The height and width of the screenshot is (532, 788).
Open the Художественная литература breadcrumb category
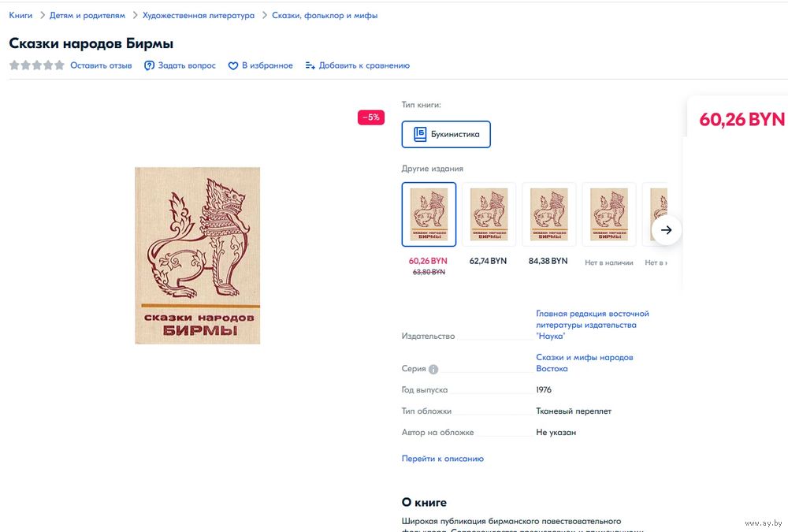pyautogui.click(x=199, y=16)
